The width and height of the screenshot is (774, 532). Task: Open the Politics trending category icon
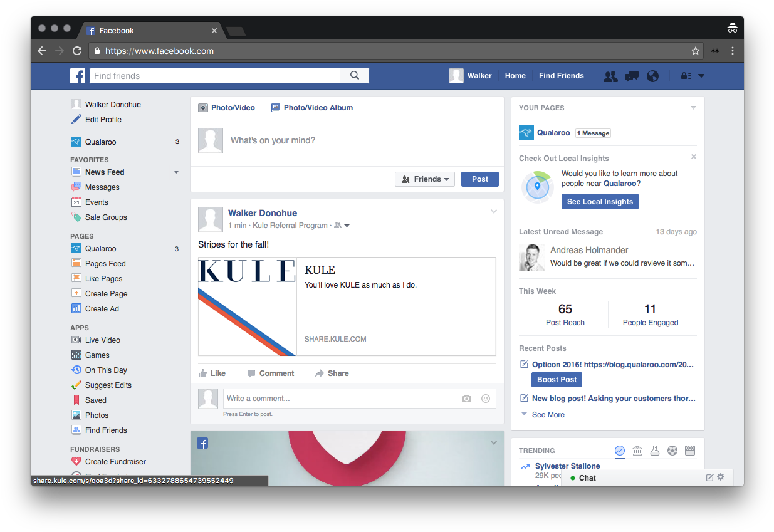(637, 450)
